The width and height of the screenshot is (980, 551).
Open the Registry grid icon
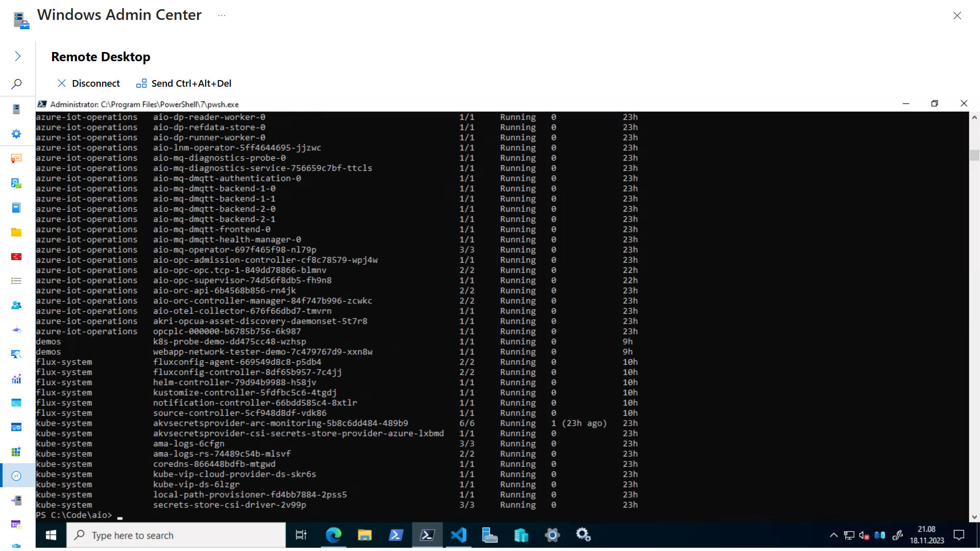click(16, 452)
